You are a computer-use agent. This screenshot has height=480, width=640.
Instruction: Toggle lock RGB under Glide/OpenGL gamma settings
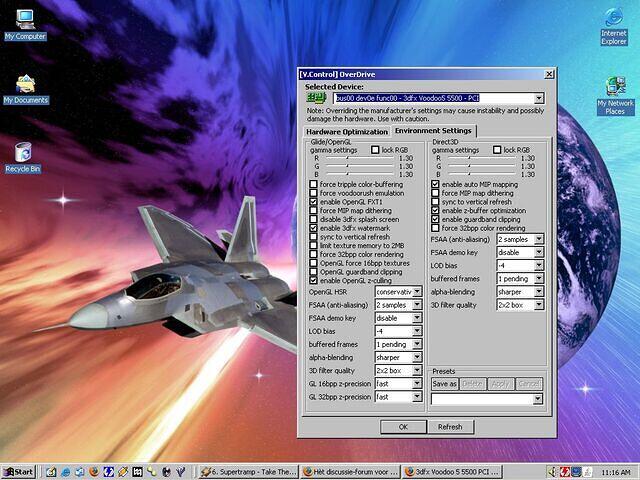375,150
